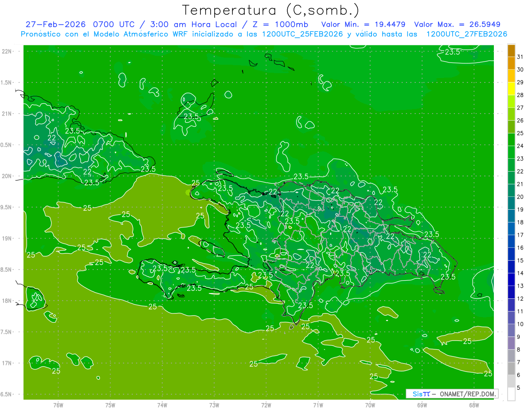This screenshot has height=411, width=532.
Task: Click the "17N" latitude axis label
Action: pos(7,363)
